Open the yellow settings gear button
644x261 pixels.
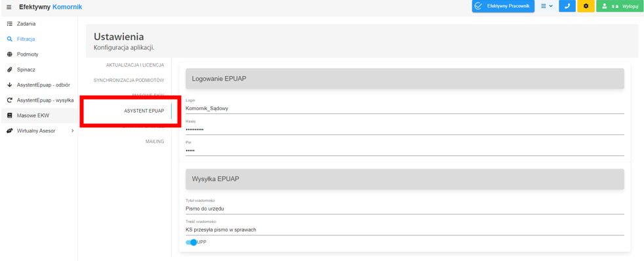pos(586,6)
